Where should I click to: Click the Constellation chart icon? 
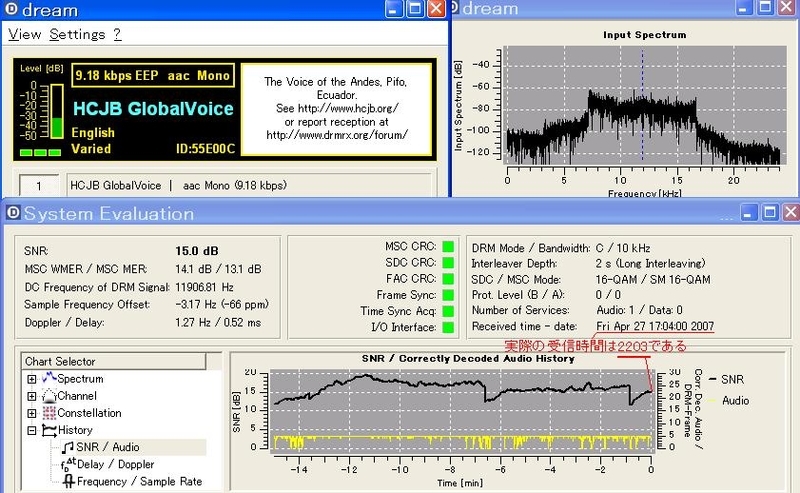(x=49, y=413)
